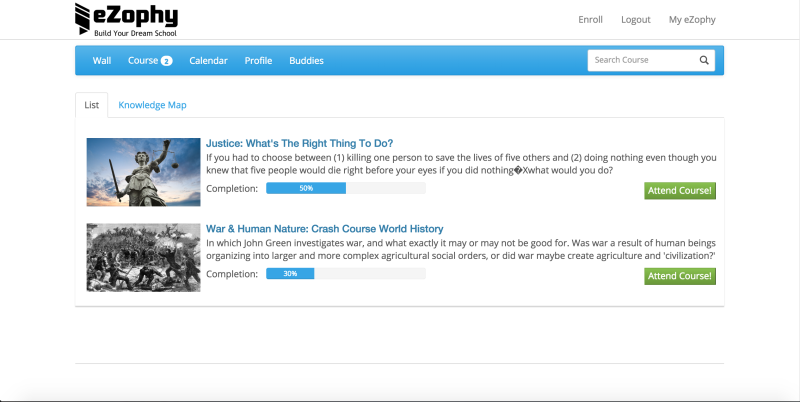Click the Completion label for War course
This screenshot has height=402, width=800.
point(232,274)
